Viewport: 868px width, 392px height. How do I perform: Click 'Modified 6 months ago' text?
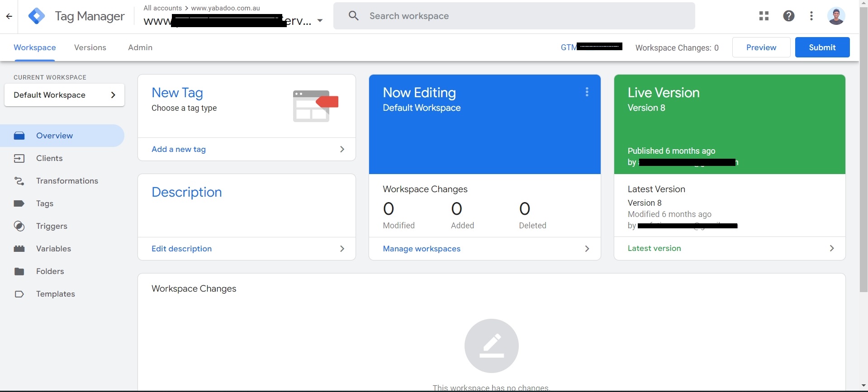coord(669,214)
